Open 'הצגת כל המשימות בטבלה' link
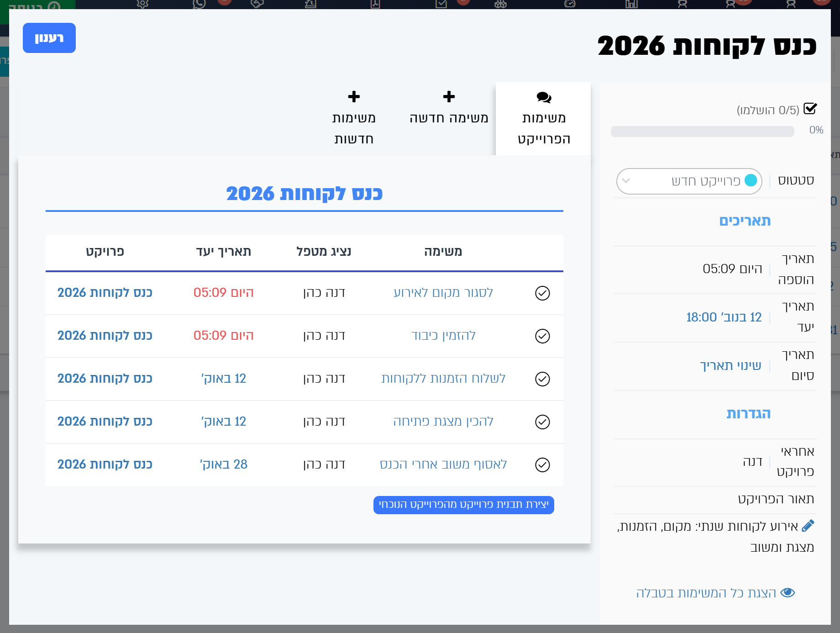 pyautogui.click(x=715, y=593)
